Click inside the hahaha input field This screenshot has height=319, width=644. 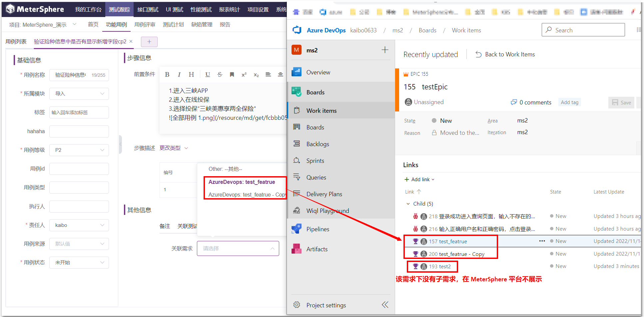point(79,131)
